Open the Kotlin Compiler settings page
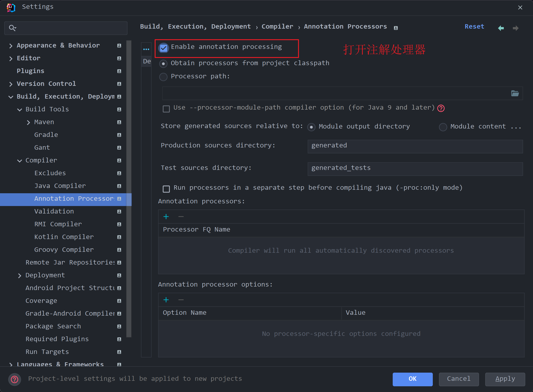Screen dimensions: 533x392 (64, 237)
